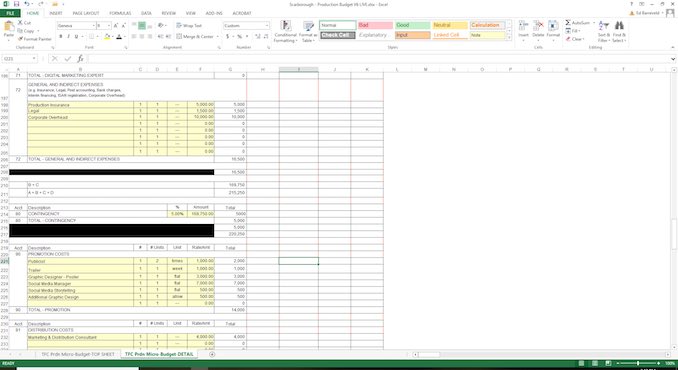Adjust the zoom slider in the status bar
The width and height of the screenshot is (678, 370).
click(638, 364)
